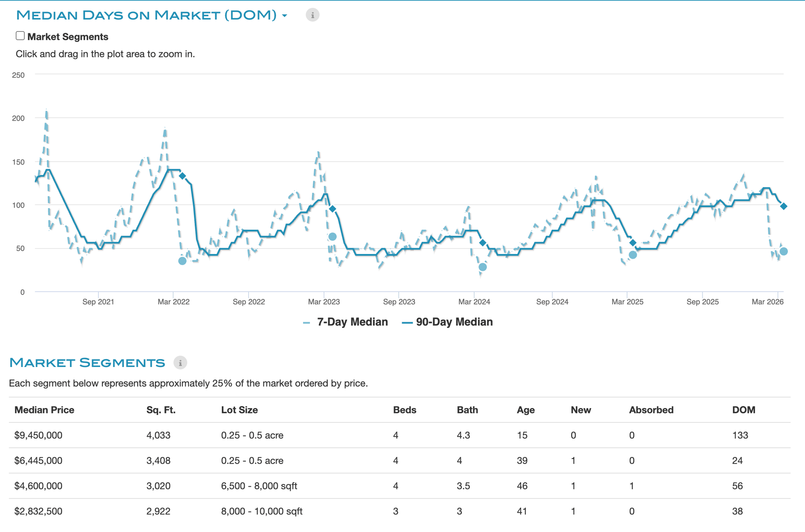Viewport: 805px width, 532px height.
Task: Select the $9,450,000 segment row
Action: (39, 435)
